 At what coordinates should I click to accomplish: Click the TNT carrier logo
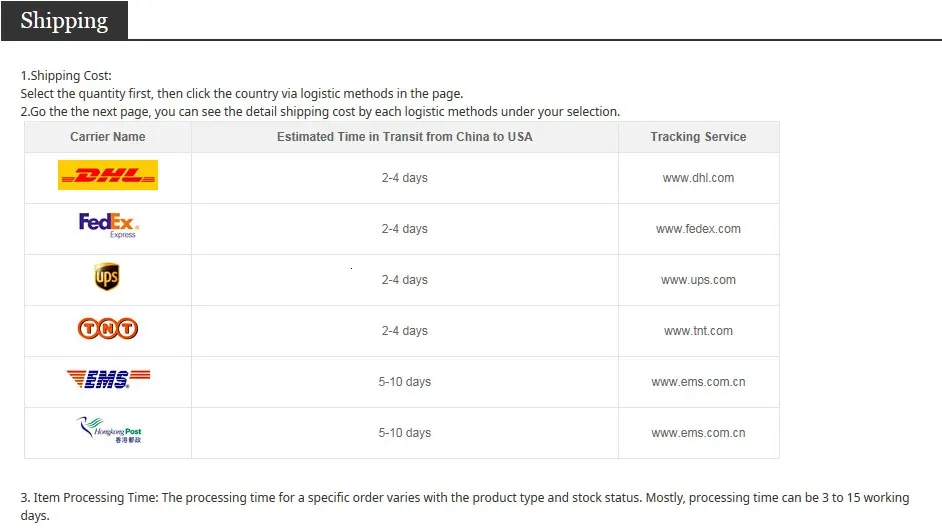(x=108, y=328)
